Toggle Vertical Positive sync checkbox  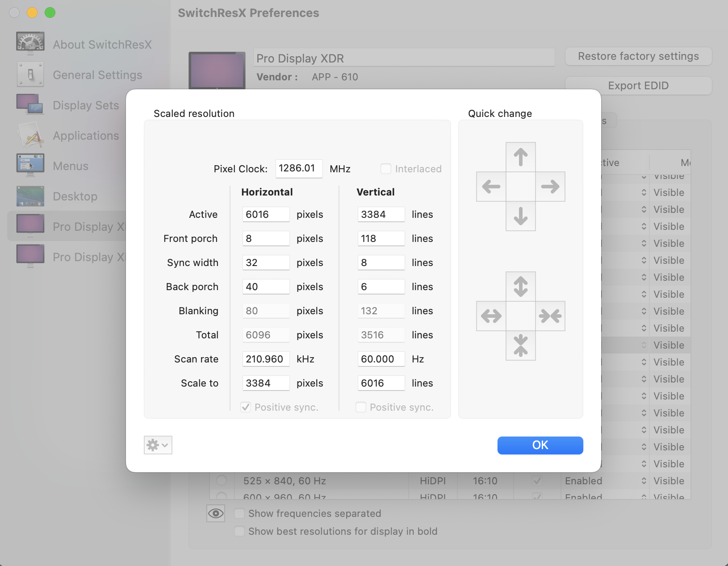(361, 407)
